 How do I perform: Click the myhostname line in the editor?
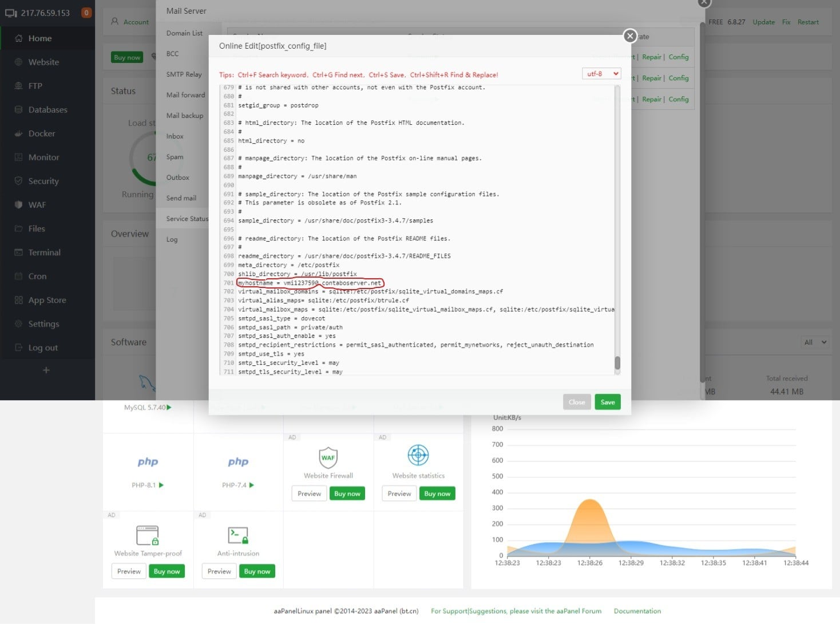coord(310,283)
